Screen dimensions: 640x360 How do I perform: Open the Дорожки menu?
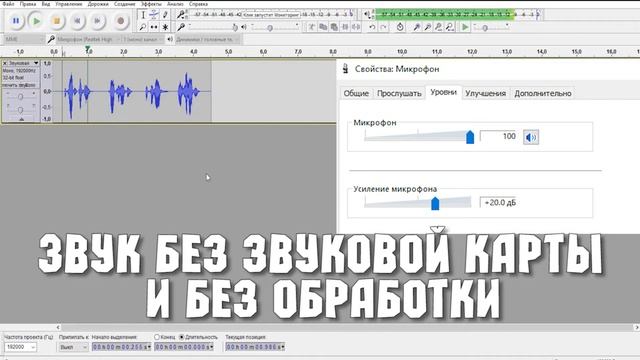(98, 4)
